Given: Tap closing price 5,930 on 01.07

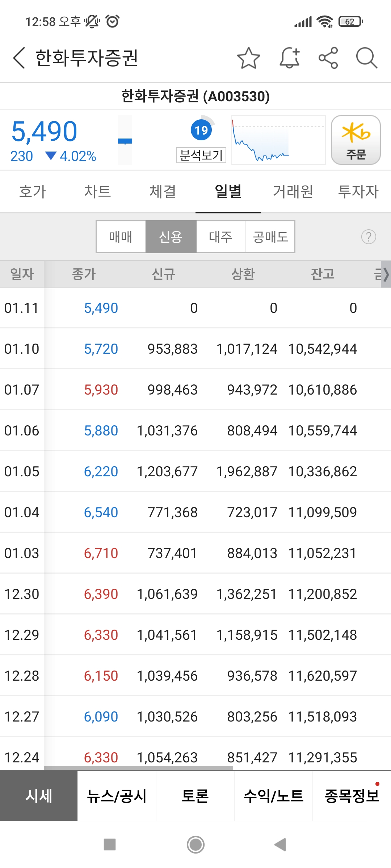Looking at the screenshot, I should pyautogui.click(x=101, y=390).
